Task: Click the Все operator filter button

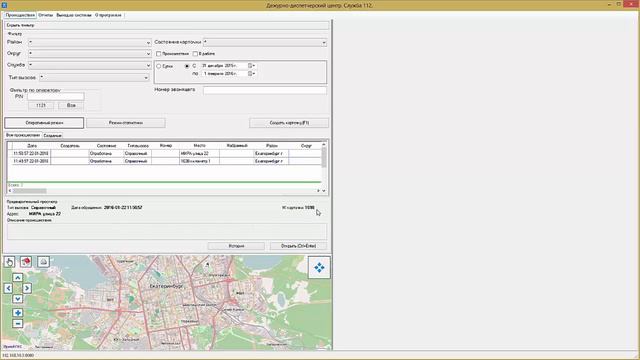Action: 71,105
